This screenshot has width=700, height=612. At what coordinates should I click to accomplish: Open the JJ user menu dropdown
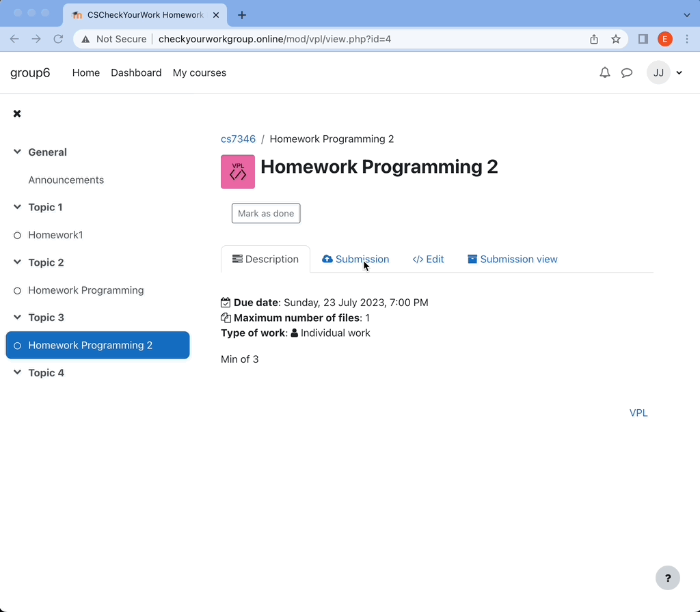[665, 72]
